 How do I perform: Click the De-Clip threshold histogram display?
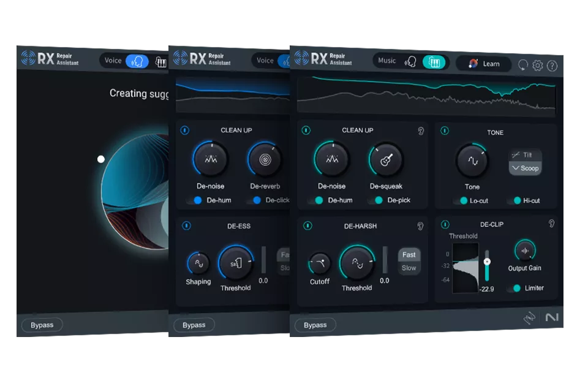pyautogui.click(x=466, y=268)
